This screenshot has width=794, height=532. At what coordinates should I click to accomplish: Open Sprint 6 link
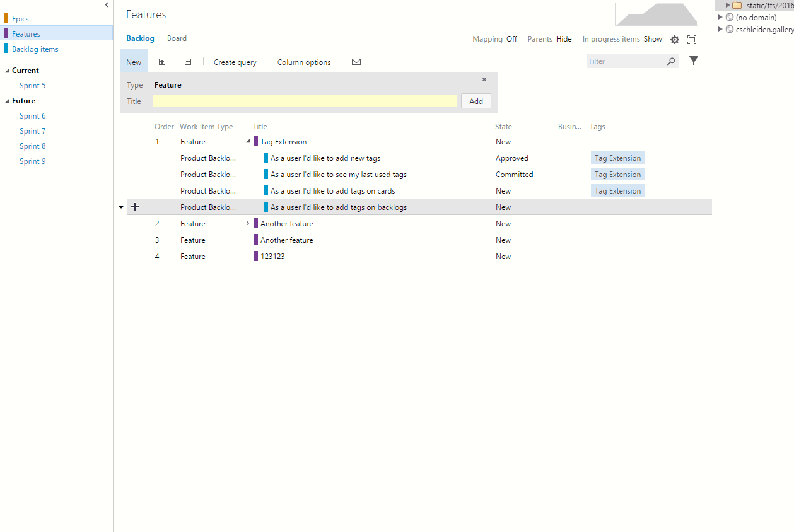coord(33,116)
